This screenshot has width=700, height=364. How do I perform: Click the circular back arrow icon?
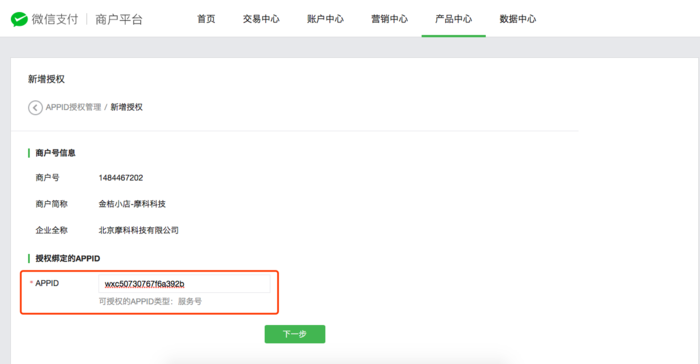35,108
